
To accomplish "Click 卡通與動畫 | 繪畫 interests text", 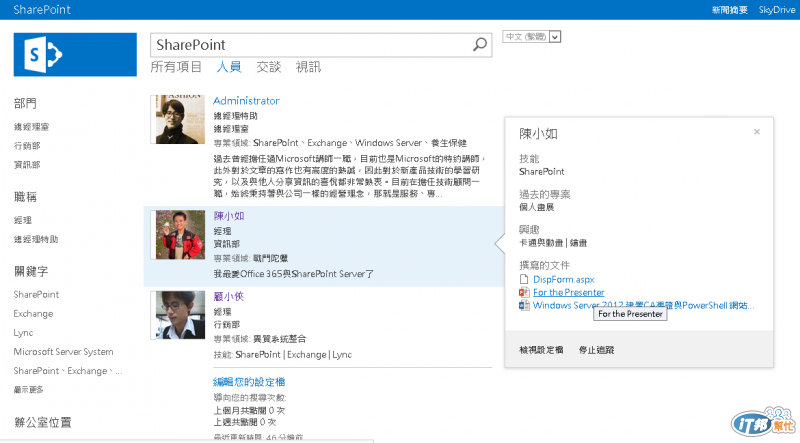I will click(x=553, y=243).
